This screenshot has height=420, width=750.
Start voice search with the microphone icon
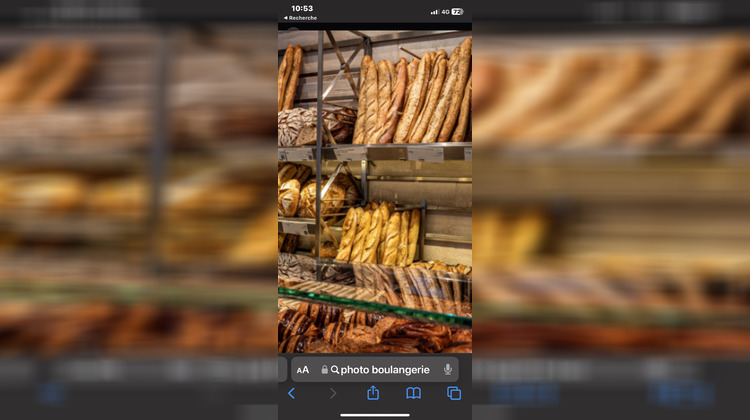click(447, 370)
